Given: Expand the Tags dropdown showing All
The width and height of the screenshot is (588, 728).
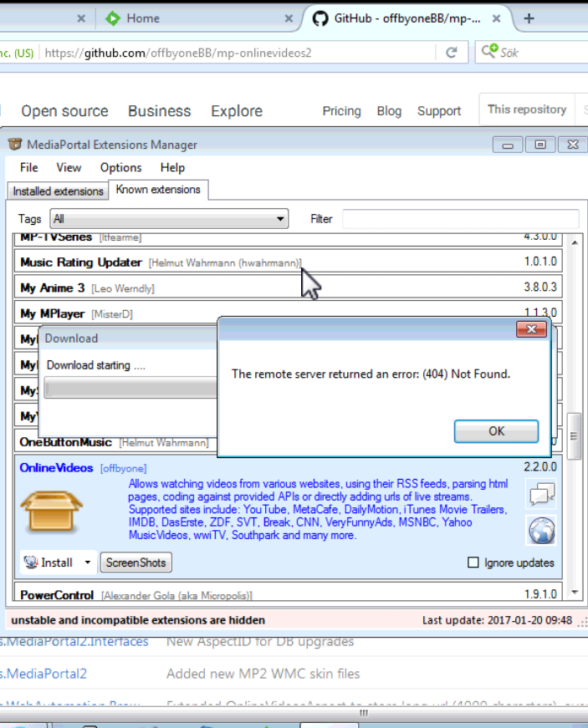Looking at the screenshot, I should click(169, 219).
